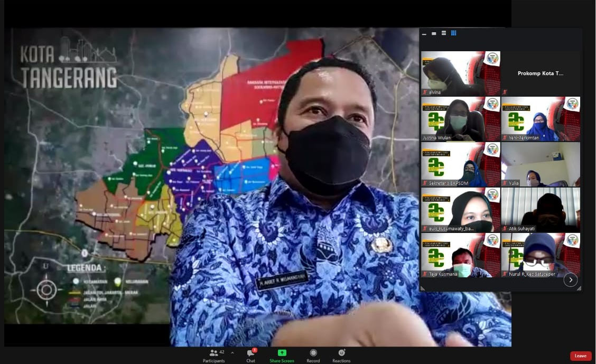Minimize the floating video panel

click(424, 33)
